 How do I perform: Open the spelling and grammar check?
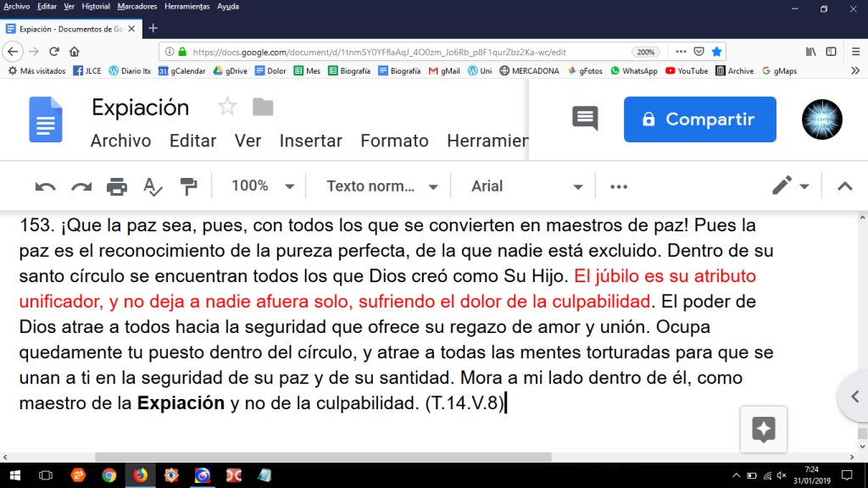click(x=153, y=186)
